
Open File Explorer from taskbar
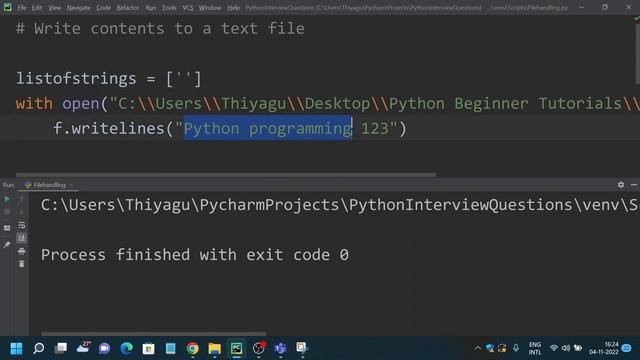[x=215, y=349]
